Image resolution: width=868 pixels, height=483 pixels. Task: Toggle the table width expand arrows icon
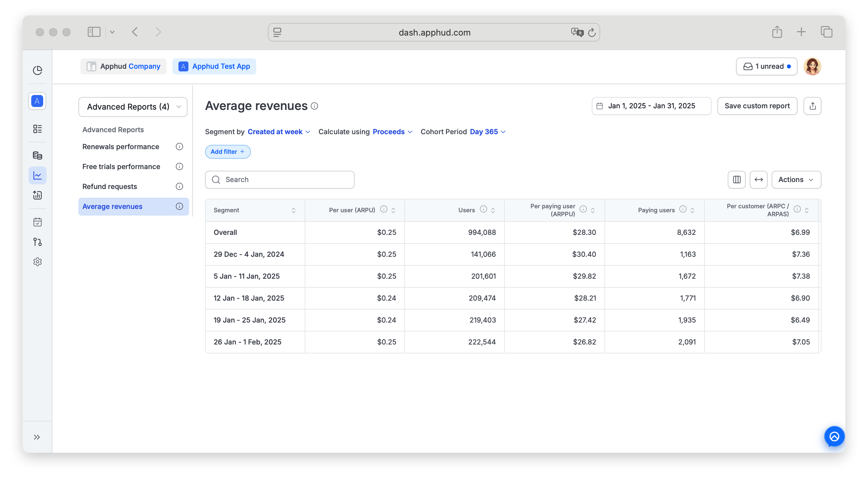(x=758, y=179)
